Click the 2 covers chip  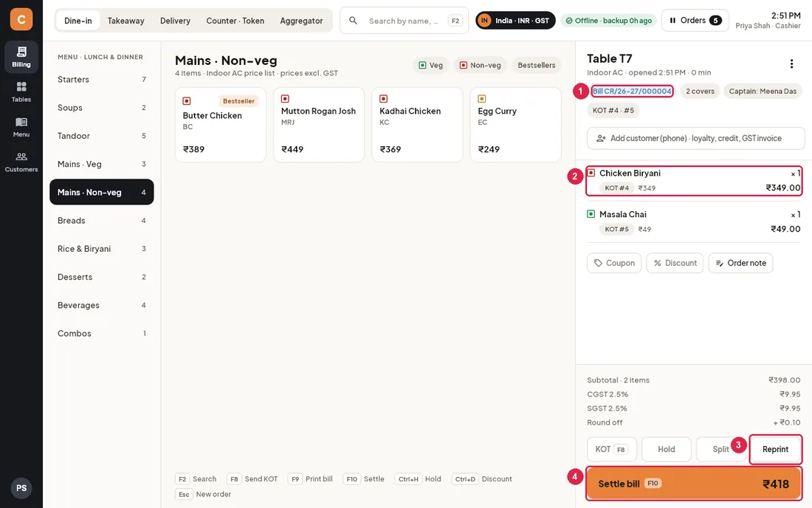pyautogui.click(x=700, y=91)
